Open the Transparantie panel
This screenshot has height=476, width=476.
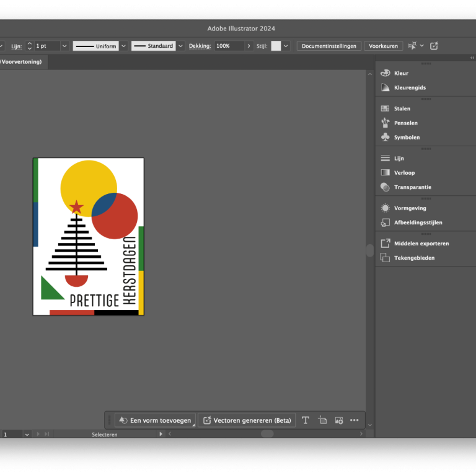pyautogui.click(x=412, y=187)
